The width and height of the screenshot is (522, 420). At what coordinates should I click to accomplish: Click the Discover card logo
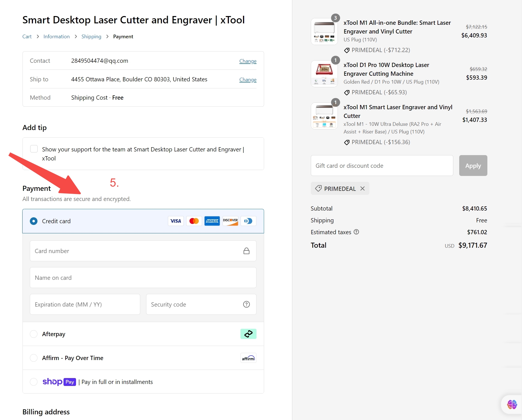(230, 221)
